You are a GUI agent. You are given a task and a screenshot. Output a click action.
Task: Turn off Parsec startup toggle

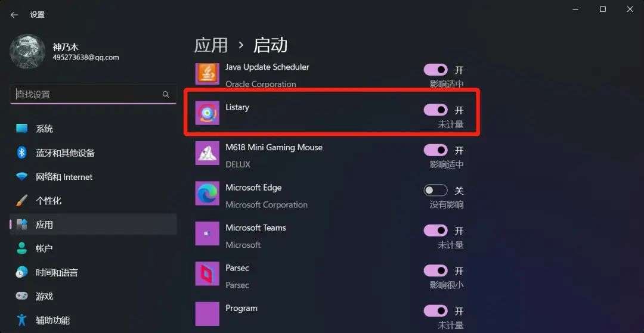(436, 270)
